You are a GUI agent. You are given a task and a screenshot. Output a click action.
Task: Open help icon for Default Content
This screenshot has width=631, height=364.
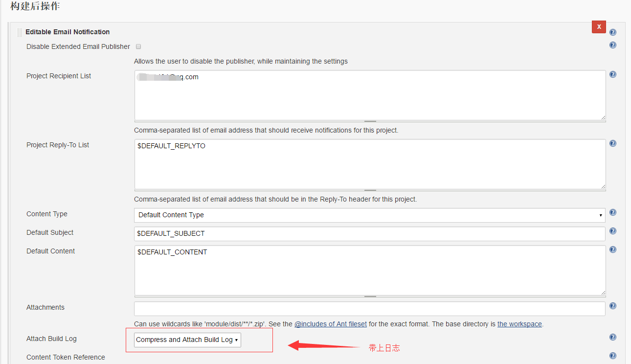pos(613,250)
